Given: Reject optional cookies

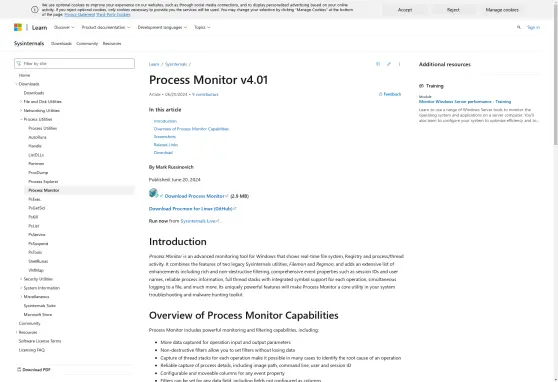Looking at the screenshot, I should point(453,10).
